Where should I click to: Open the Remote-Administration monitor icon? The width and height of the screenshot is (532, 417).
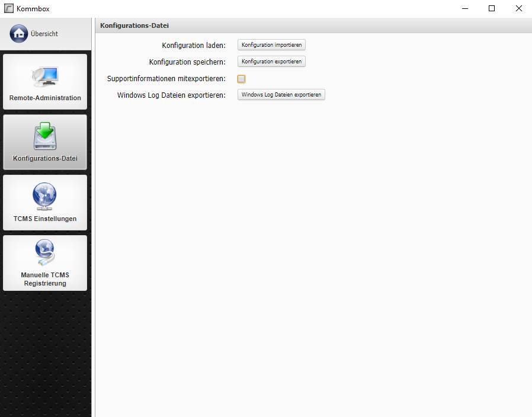point(45,75)
